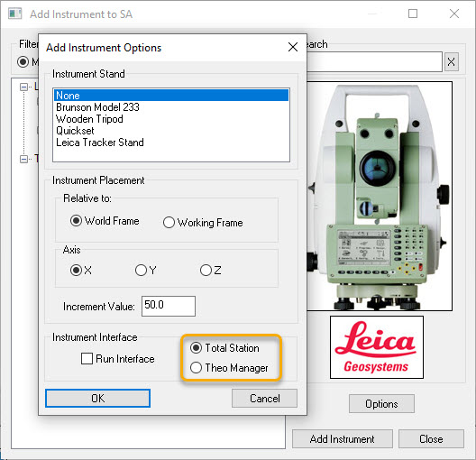
Task: Collapse the second instrument tree node
Action: tap(23, 159)
